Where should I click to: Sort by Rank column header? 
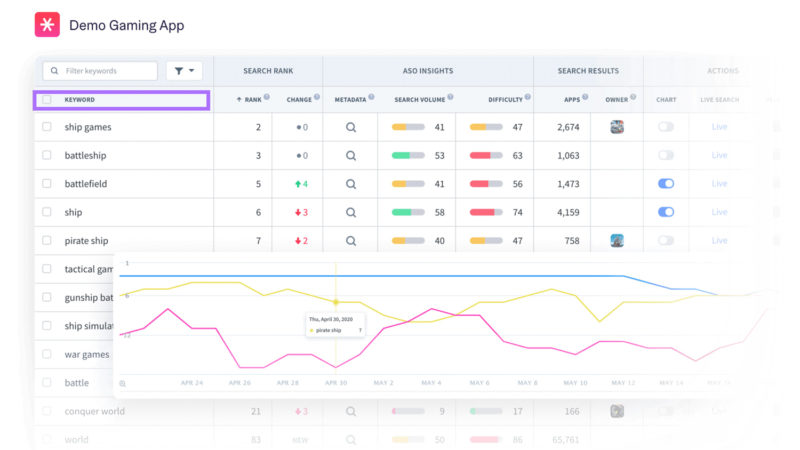coord(251,99)
